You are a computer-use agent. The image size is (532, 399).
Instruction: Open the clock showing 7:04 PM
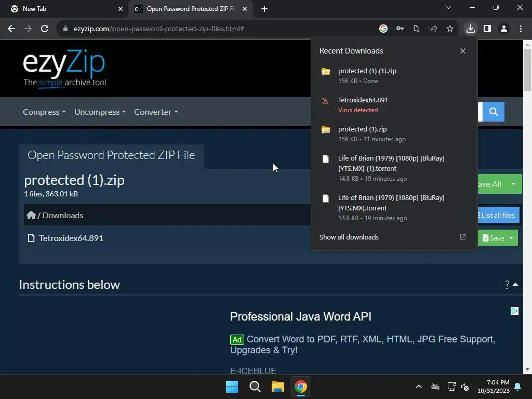pyautogui.click(x=494, y=387)
